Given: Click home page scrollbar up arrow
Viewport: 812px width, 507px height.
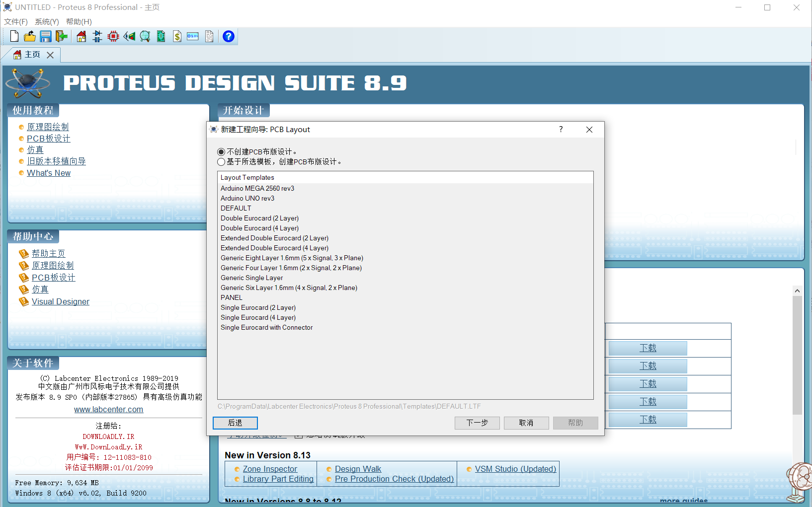Looking at the screenshot, I should click(797, 291).
